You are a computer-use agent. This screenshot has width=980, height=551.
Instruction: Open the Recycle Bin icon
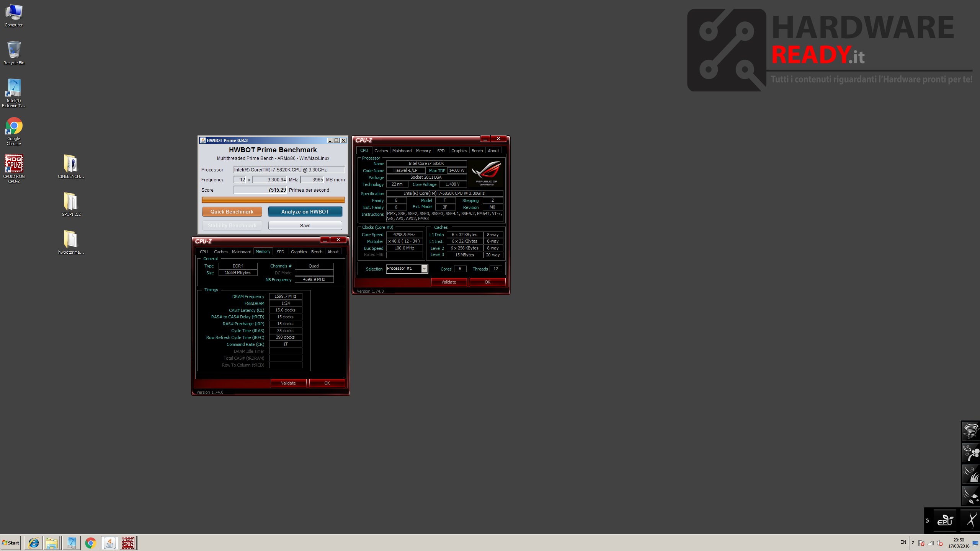[14, 53]
